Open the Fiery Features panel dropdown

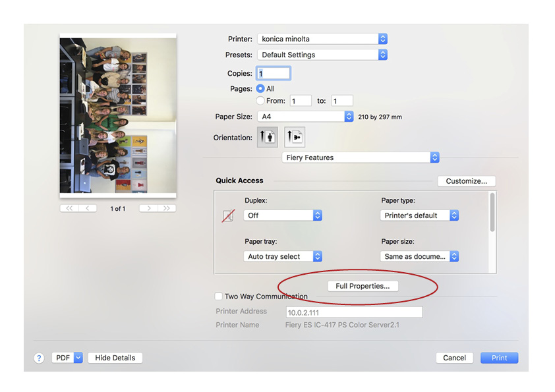click(x=361, y=157)
